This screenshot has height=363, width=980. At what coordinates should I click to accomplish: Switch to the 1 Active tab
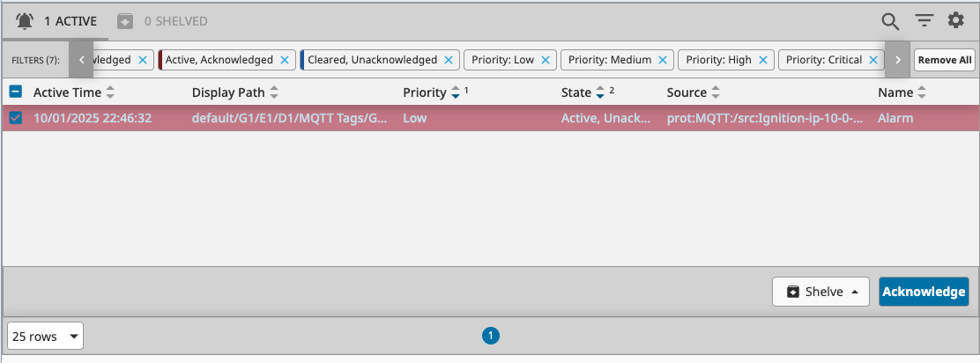pos(56,21)
